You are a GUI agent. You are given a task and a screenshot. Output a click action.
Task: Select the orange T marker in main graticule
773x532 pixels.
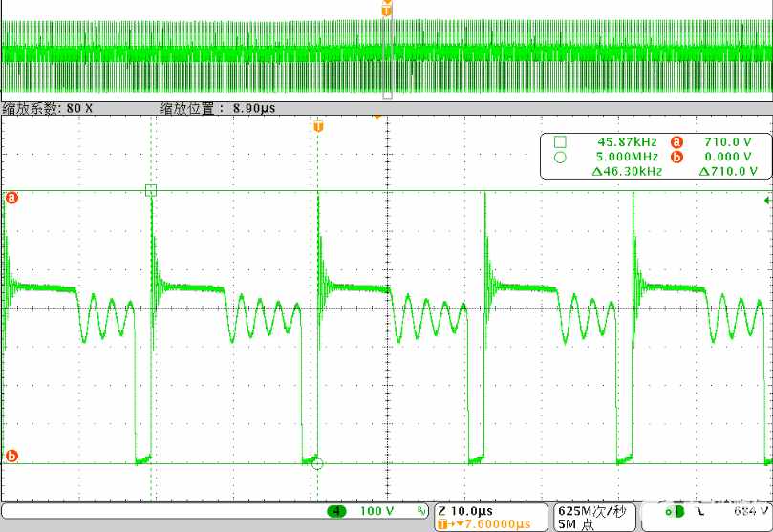click(x=318, y=126)
